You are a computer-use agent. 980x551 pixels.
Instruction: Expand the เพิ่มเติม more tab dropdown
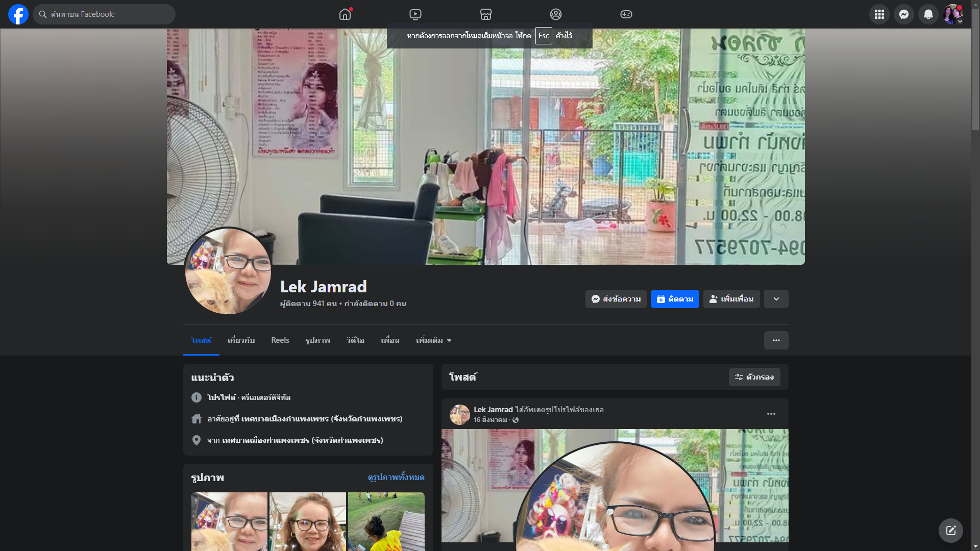coord(433,340)
